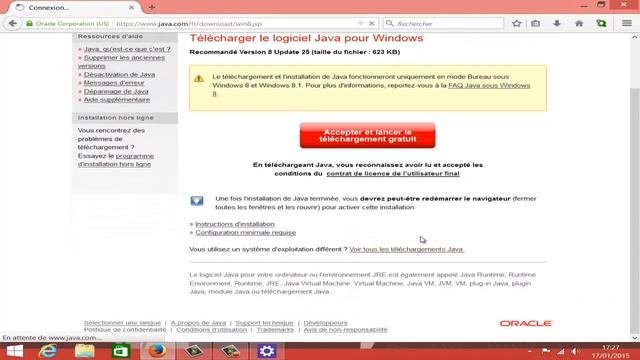Open the FAQ Java sous Windows 8 link
Viewport: 640px width, 360px height.
click(489, 86)
